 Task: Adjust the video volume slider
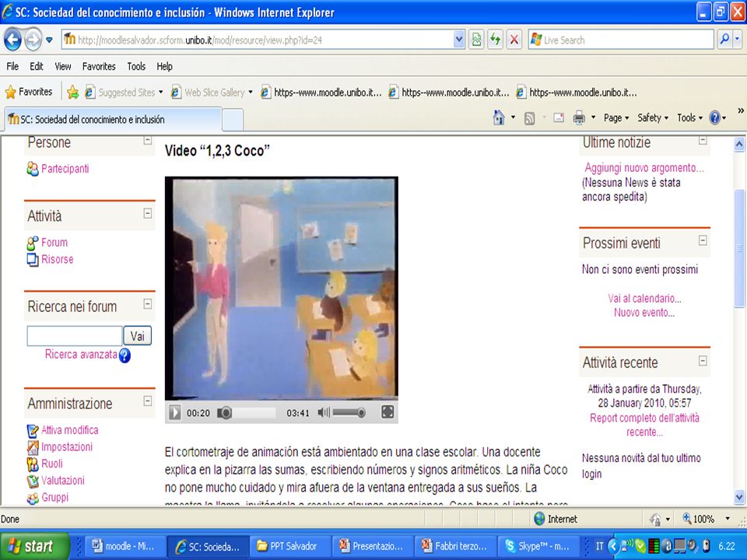(x=349, y=412)
